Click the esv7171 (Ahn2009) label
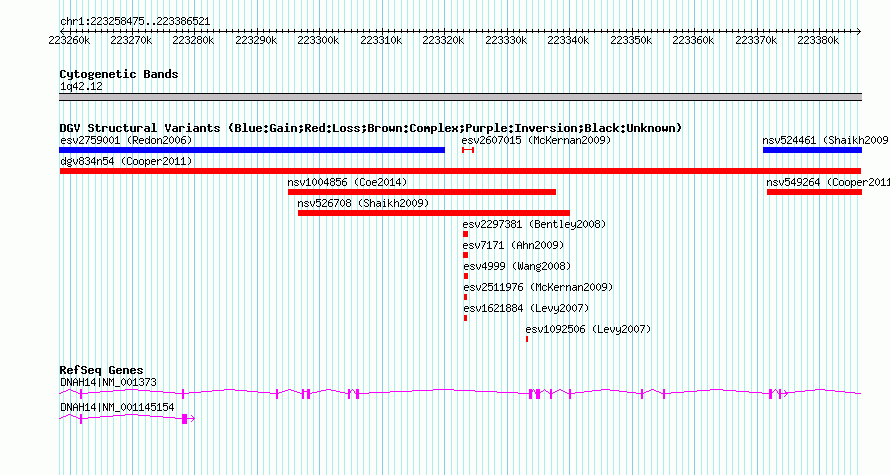The image size is (890, 475). pos(513,245)
